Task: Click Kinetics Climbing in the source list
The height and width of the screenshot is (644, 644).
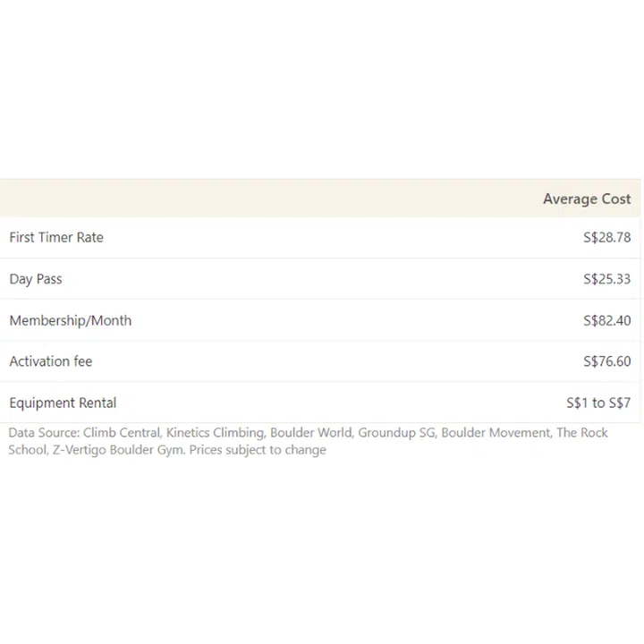Action: (215, 433)
